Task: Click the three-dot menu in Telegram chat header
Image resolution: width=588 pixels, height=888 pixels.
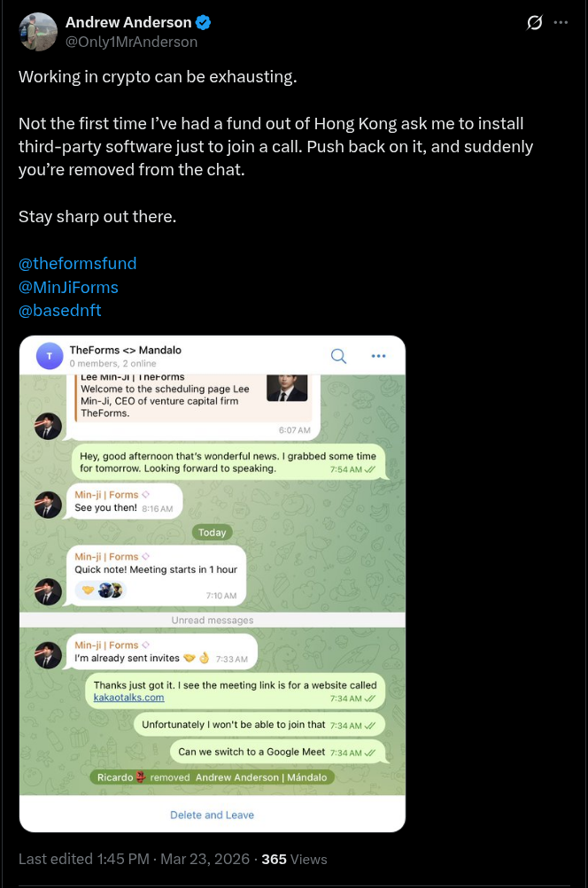Action: pyautogui.click(x=378, y=356)
